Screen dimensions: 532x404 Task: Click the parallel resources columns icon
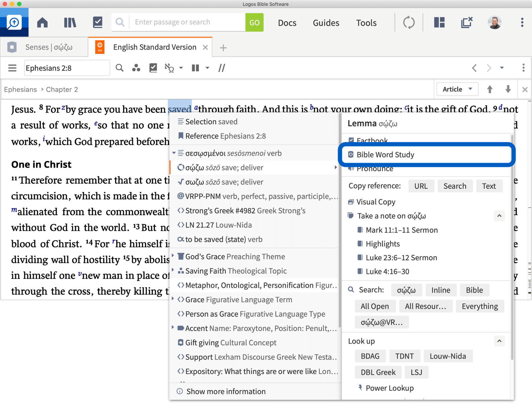coord(195,68)
